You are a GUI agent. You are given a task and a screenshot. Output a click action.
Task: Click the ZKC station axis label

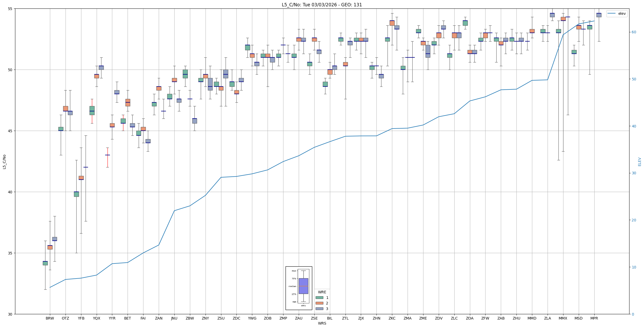point(392,318)
